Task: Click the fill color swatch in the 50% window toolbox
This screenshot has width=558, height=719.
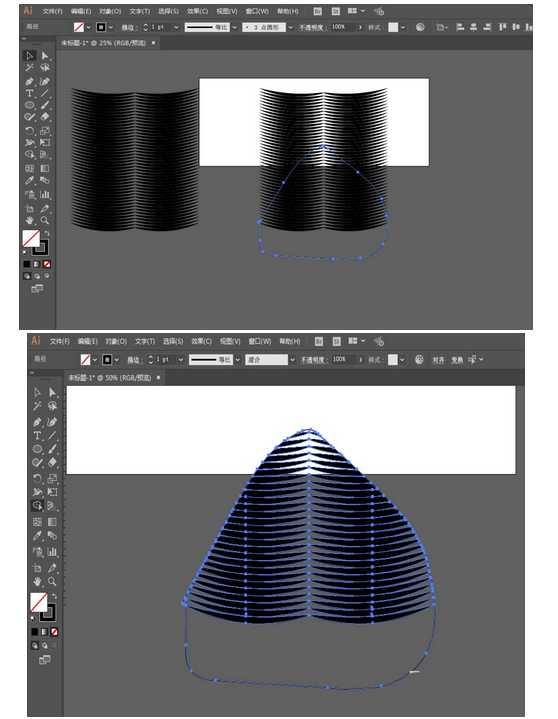Action: [39, 602]
